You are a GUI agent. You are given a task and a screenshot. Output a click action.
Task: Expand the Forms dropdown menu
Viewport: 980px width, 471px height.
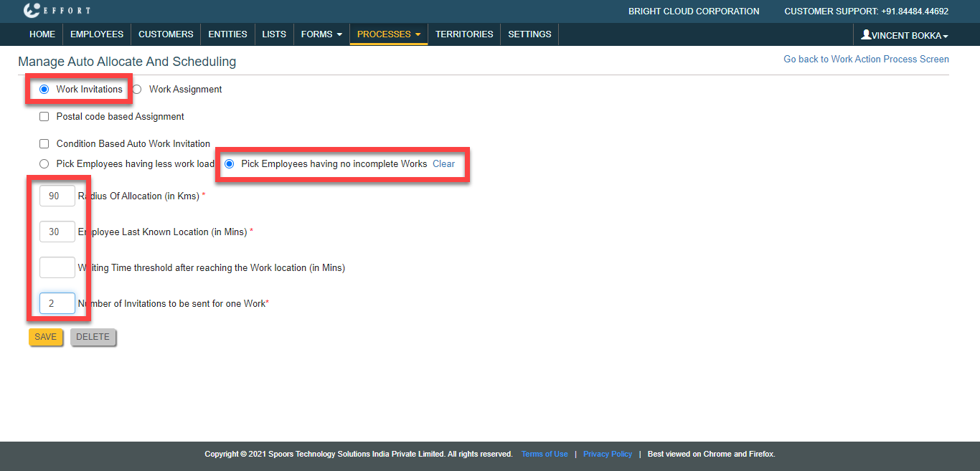pos(321,34)
